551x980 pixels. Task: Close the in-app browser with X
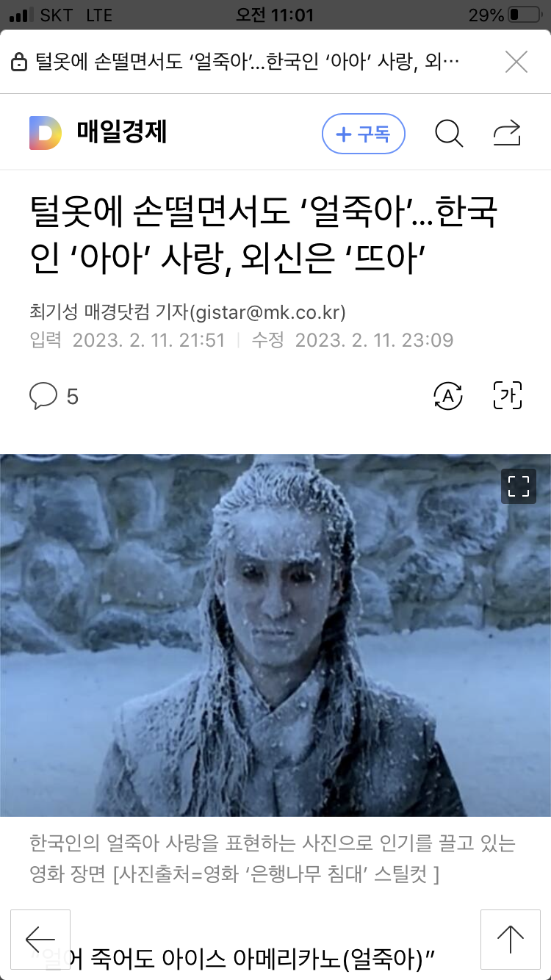516,62
